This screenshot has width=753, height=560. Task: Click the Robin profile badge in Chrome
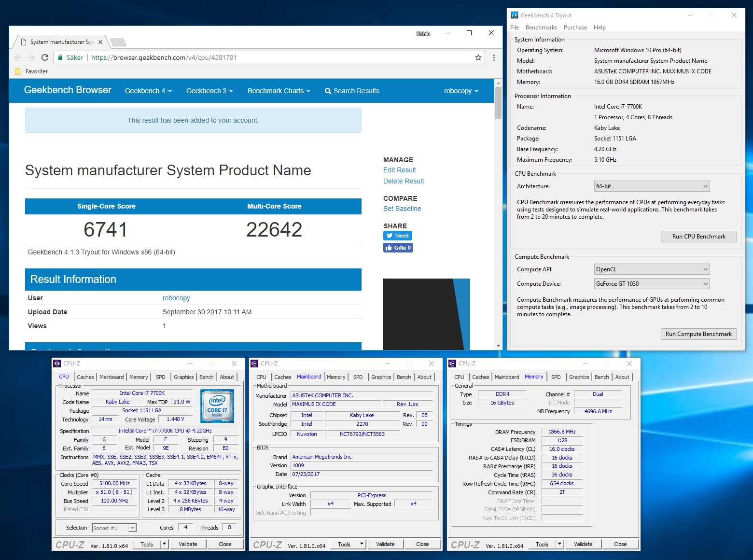423,33
